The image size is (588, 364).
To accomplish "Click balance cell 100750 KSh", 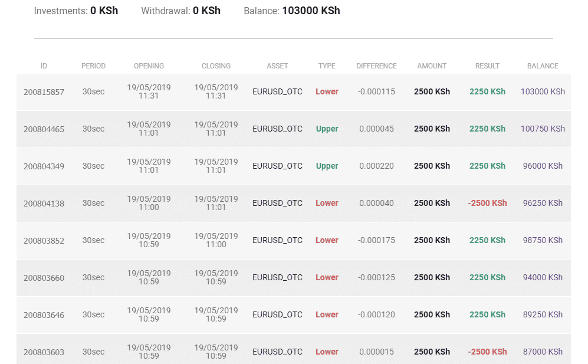I will coord(543,129).
